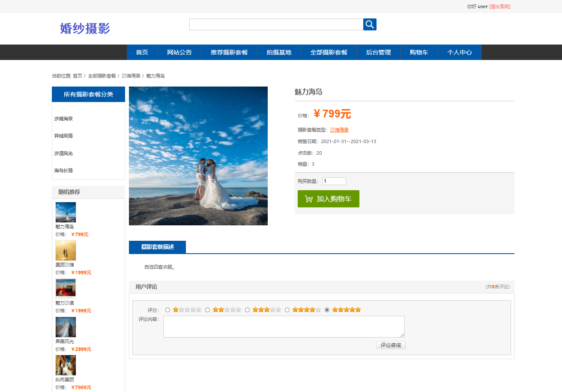Choose the four-star rating radio button
The height and width of the screenshot is (392, 562).
287,309
